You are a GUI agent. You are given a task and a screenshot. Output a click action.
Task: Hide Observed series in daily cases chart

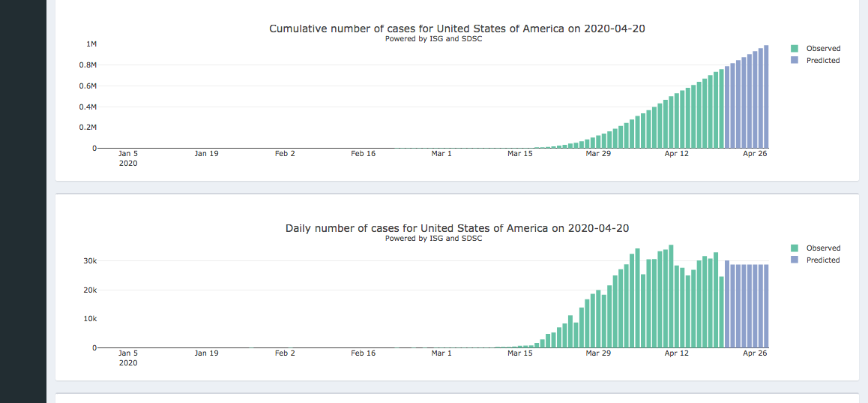coord(823,248)
